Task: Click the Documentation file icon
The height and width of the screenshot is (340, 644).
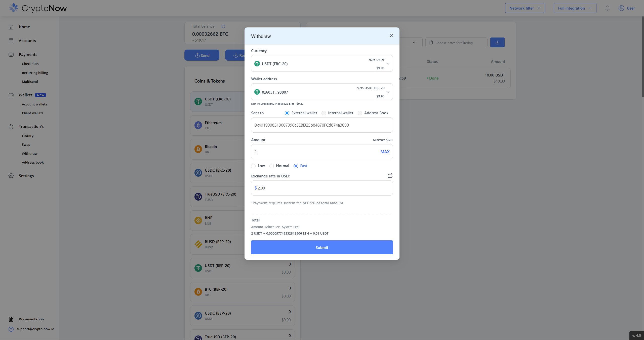Action: [11, 319]
